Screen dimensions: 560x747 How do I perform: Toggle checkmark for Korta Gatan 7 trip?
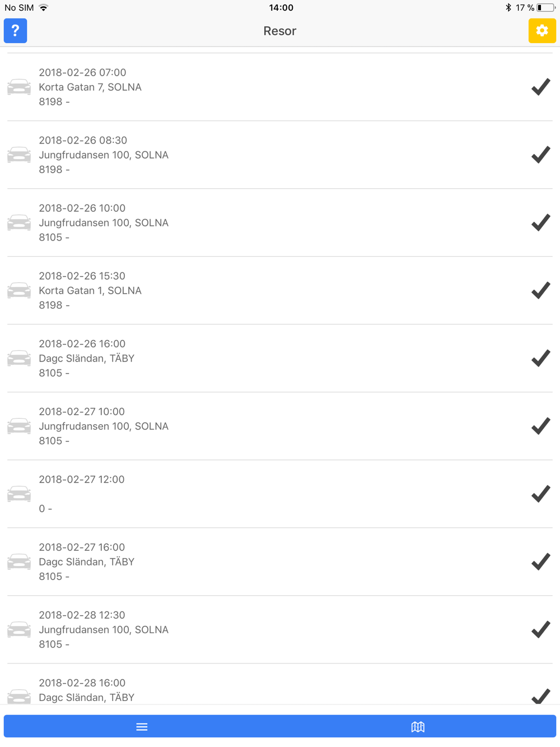(x=540, y=87)
